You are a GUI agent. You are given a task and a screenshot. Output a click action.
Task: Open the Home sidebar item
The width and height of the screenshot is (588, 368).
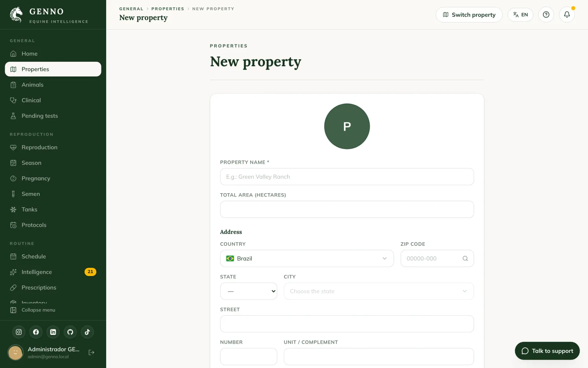click(53, 54)
